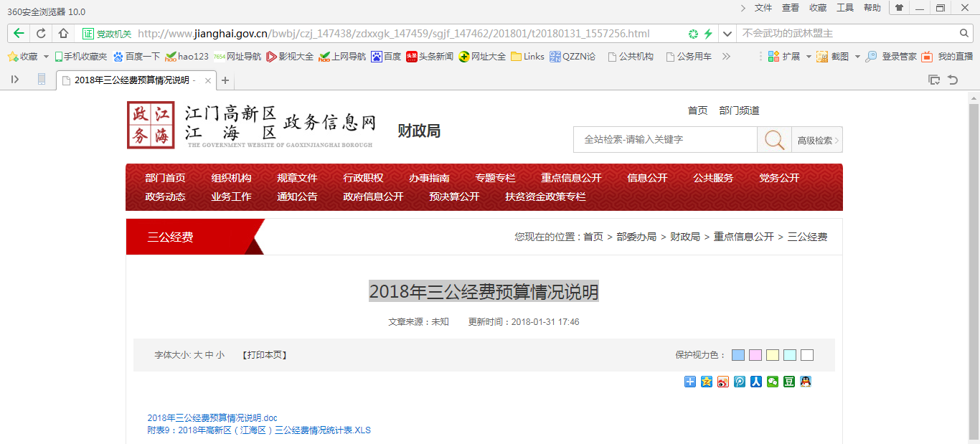
Task: Download 附表9 三公经费情况统计表.XLS
Action: (259, 430)
